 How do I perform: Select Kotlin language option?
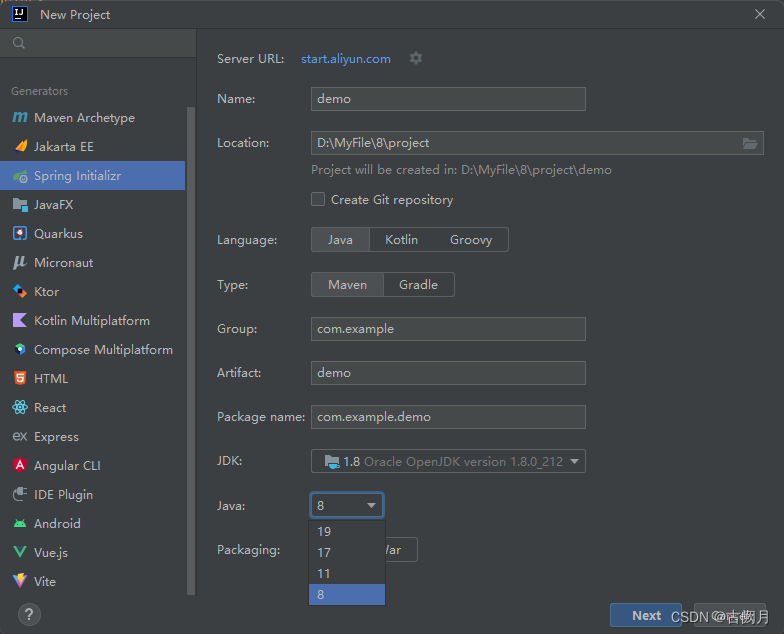click(401, 240)
